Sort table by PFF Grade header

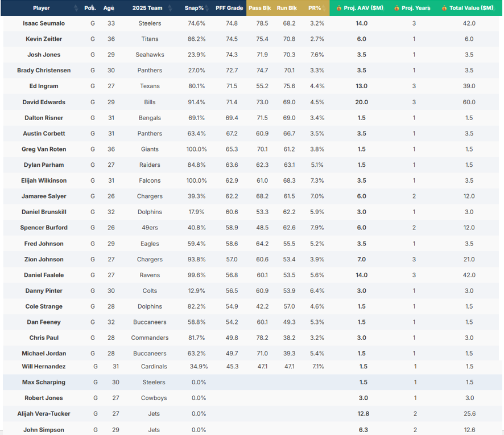[x=229, y=8]
